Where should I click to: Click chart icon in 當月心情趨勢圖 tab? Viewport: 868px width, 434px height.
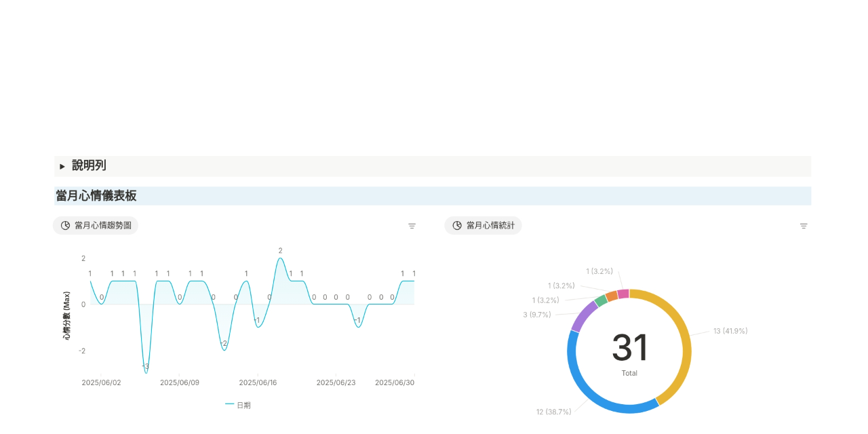coord(65,225)
